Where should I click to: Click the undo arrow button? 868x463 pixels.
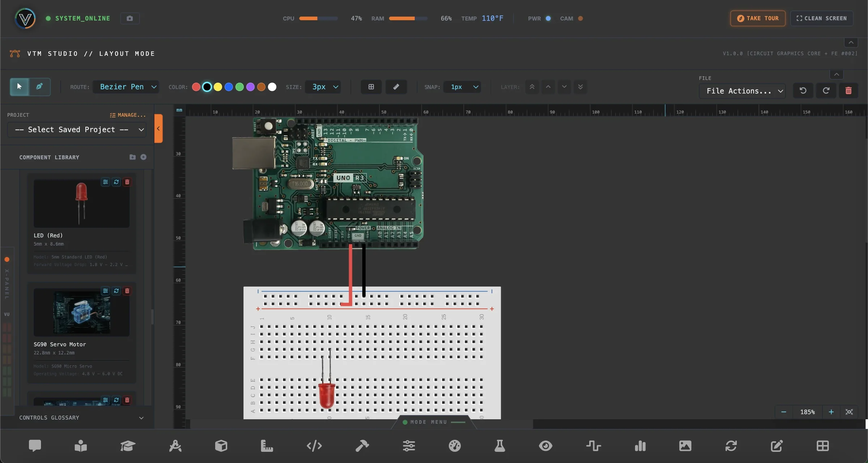803,91
